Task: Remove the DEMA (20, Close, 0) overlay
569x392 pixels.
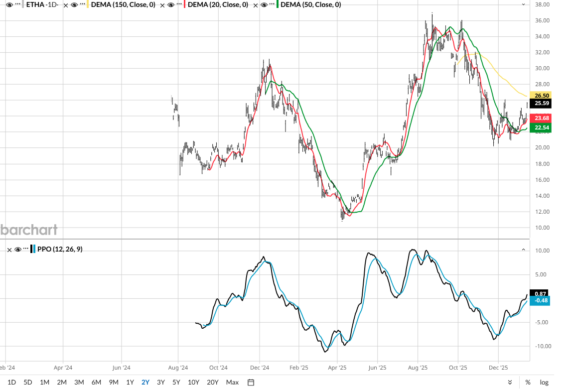Action: (x=162, y=4)
